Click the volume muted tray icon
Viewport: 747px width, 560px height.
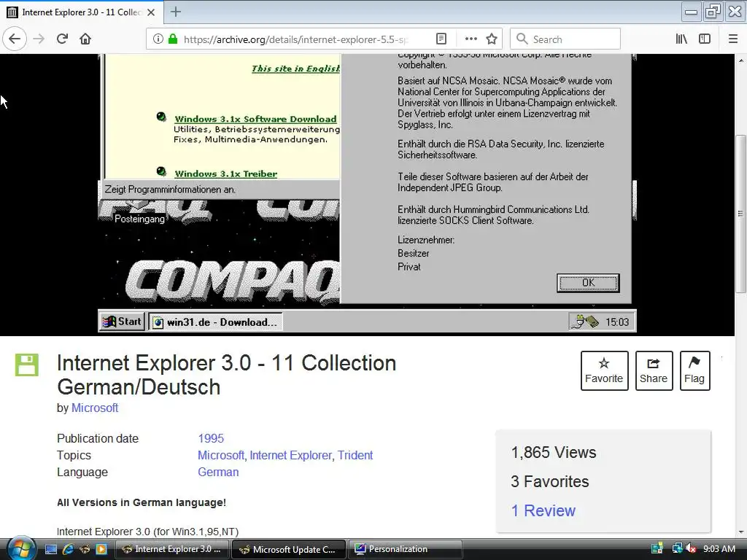pos(692,549)
